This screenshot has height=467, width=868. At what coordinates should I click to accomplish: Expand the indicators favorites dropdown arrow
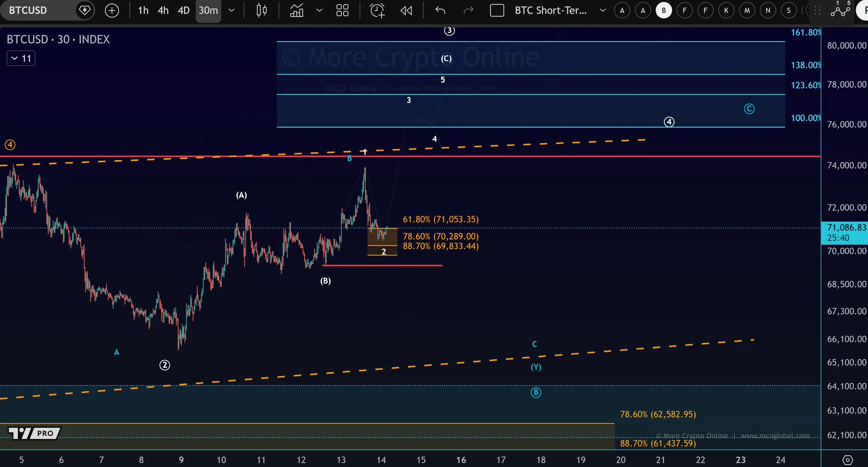click(x=319, y=11)
